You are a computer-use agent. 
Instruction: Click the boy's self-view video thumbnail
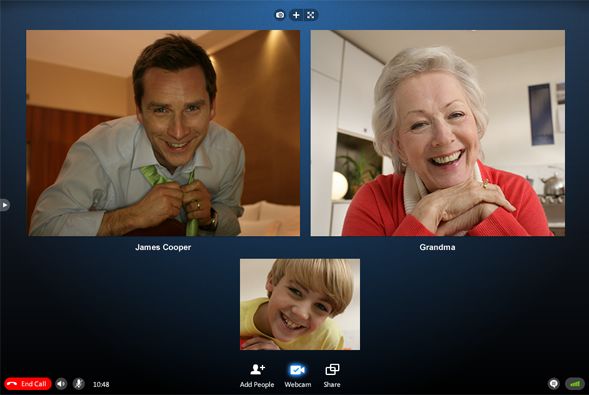pos(300,304)
